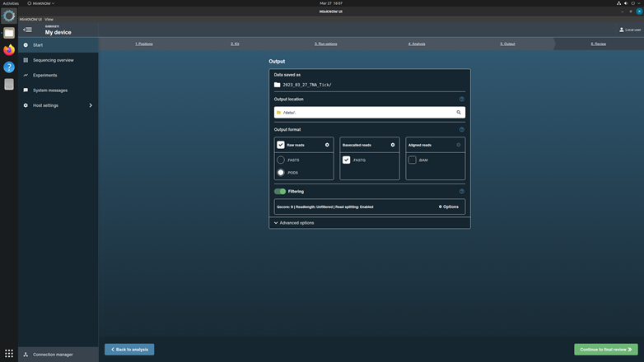Viewport: 644px width, 362px height.
Task: Click the Output format help icon
Action: [x=461, y=129]
